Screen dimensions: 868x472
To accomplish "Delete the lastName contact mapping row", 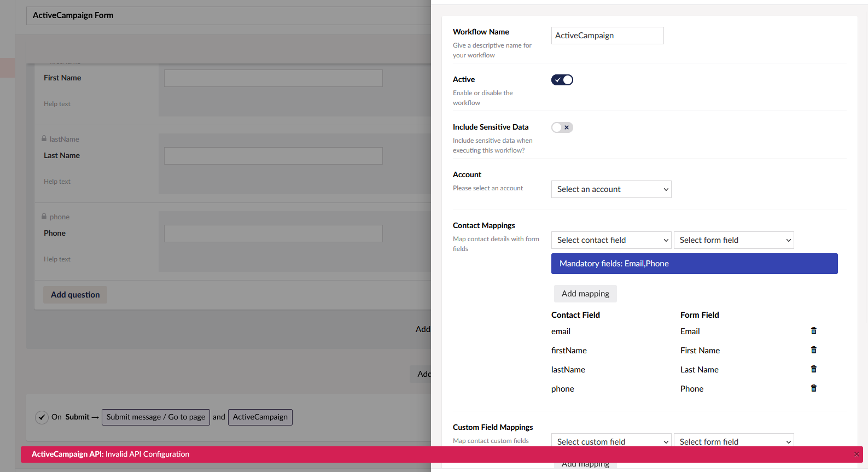I will pyautogui.click(x=814, y=369).
